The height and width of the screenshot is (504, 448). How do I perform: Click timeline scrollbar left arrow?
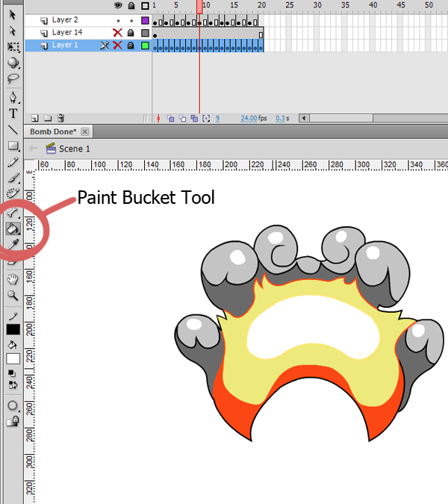point(304,118)
